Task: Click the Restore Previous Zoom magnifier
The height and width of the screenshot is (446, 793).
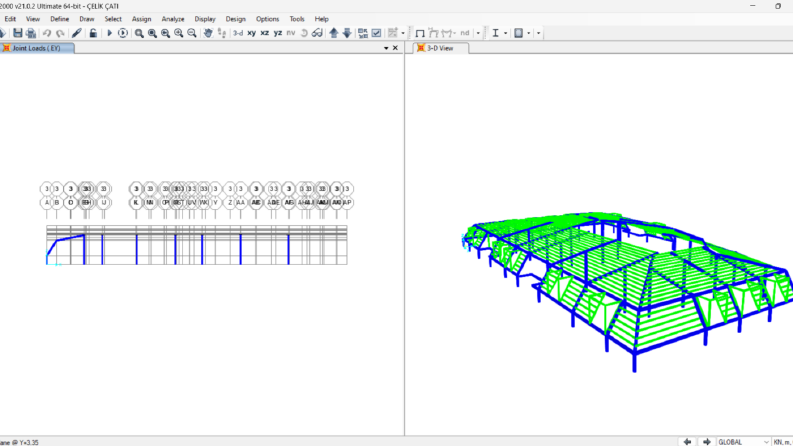Action: (x=165, y=33)
